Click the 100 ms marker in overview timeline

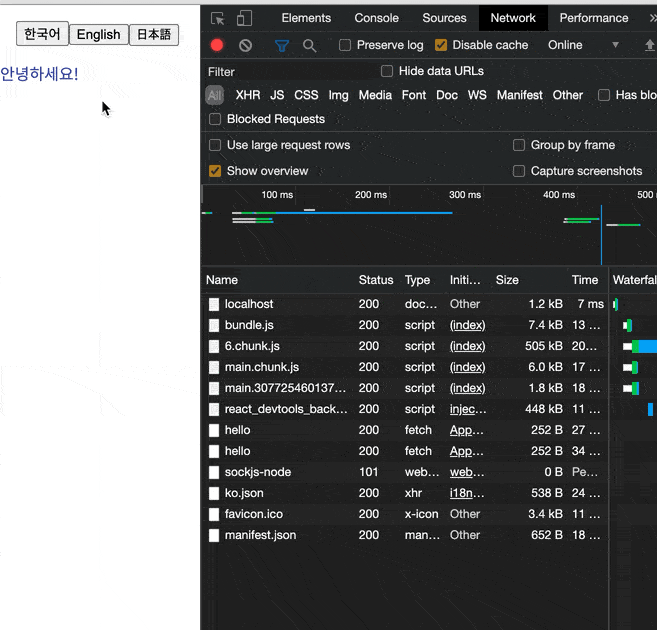point(277,195)
